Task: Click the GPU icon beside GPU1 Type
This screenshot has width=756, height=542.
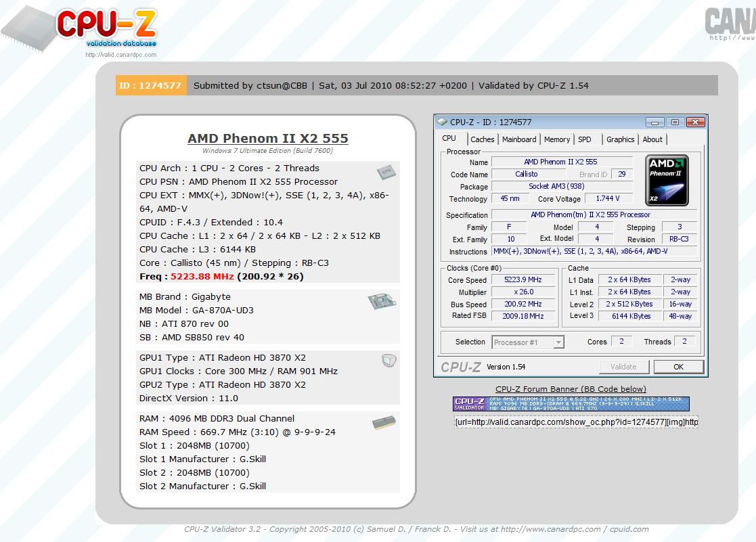Action: (388, 360)
